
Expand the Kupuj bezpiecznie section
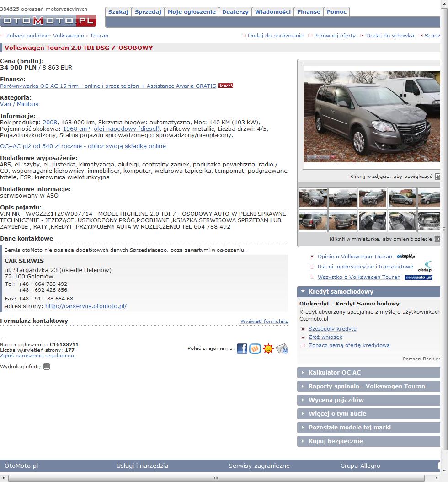coord(369,441)
